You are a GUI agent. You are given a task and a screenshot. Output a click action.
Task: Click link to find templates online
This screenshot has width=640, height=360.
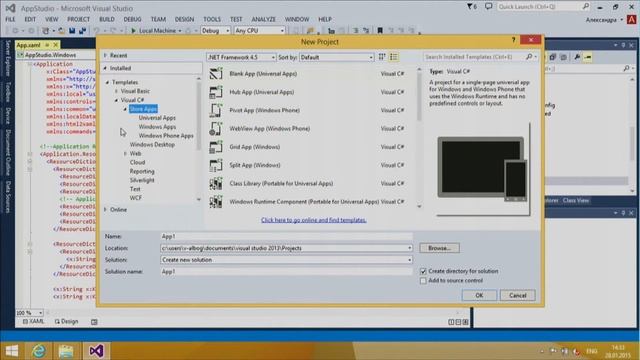(313, 220)
